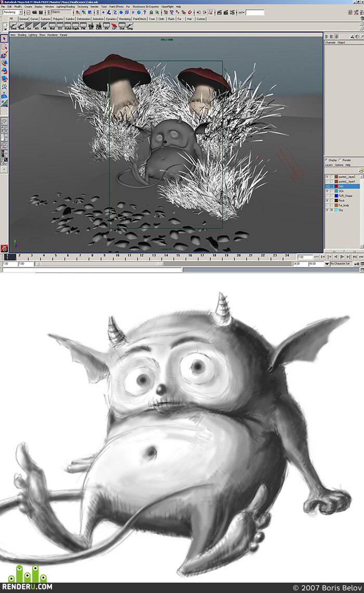Go to start of playback range

[x=316, y=257]
